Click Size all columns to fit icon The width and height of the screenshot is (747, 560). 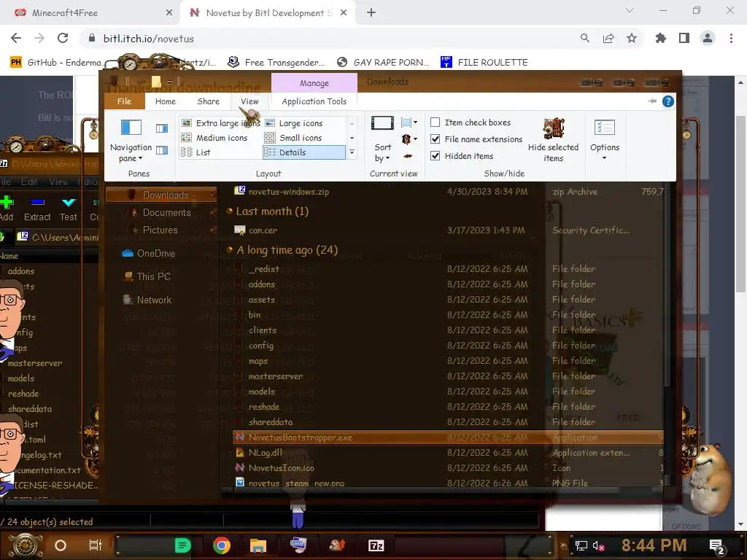pyautogui.click(x=407, y=156)
